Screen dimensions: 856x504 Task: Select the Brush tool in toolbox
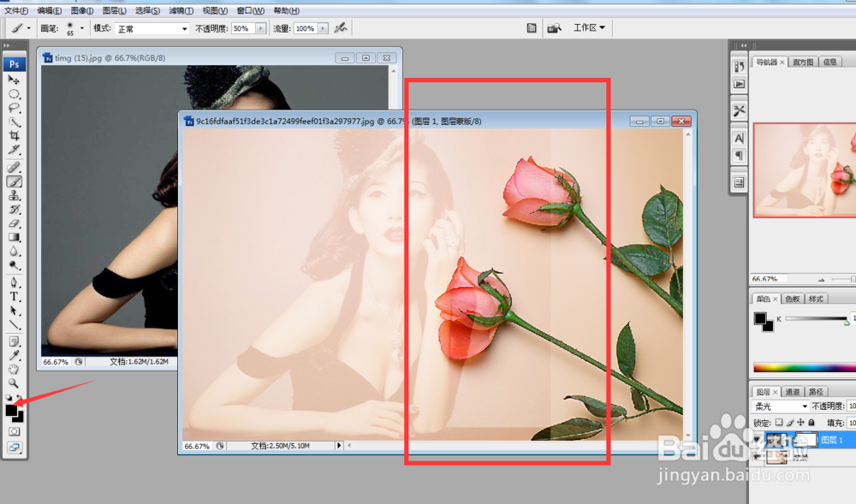(x=15, y=181)
